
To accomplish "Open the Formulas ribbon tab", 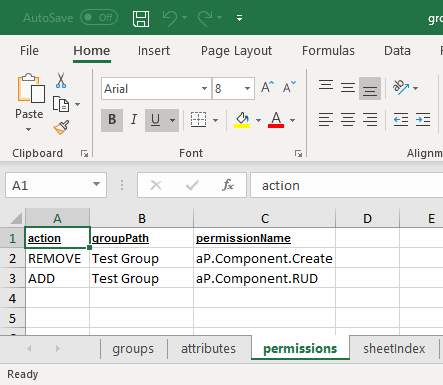I will (328, 51).
